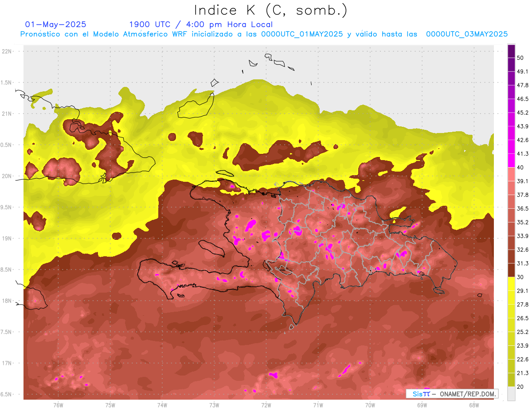
Task: Pick the gray swatch below 20 on the scale
Action: 511,394
